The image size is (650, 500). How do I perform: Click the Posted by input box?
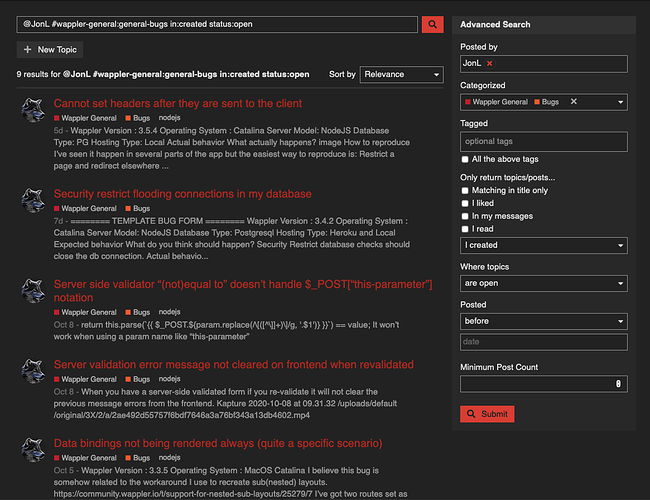click(x=543, y=64)
